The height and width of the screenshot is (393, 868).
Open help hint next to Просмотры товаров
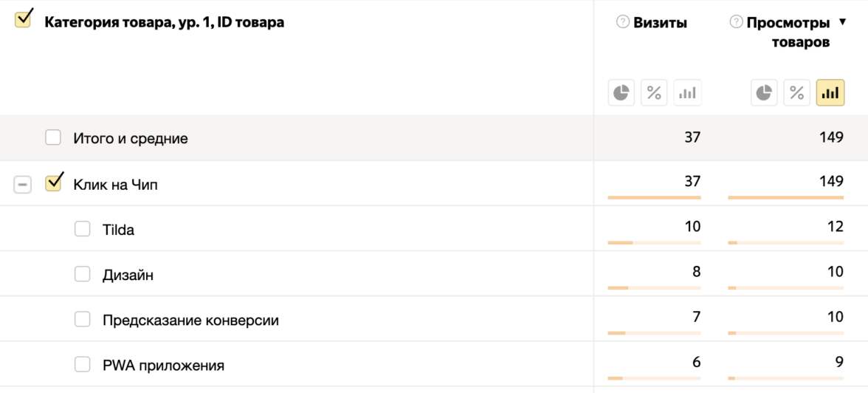point(736,23)
